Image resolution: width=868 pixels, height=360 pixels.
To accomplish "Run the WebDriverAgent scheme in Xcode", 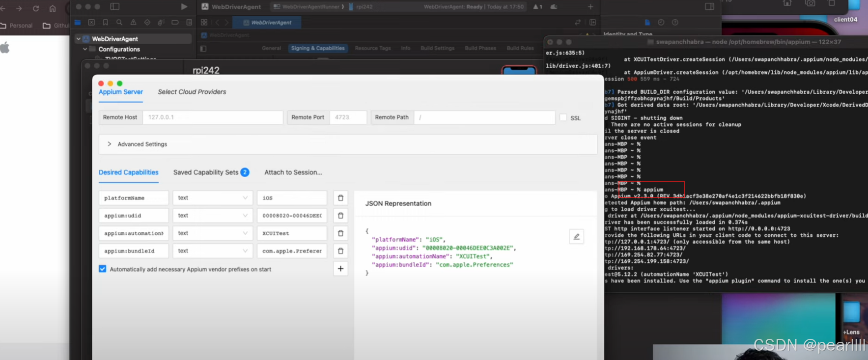I will click(184, 7).
